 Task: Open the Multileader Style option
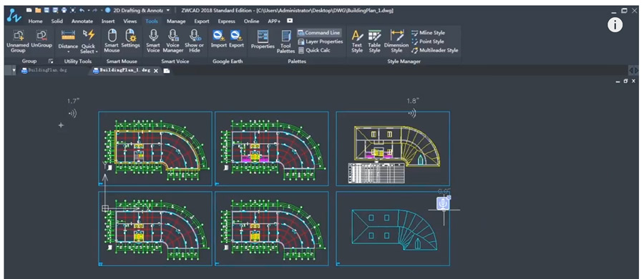pyautogui.click(x=434, y=51)
